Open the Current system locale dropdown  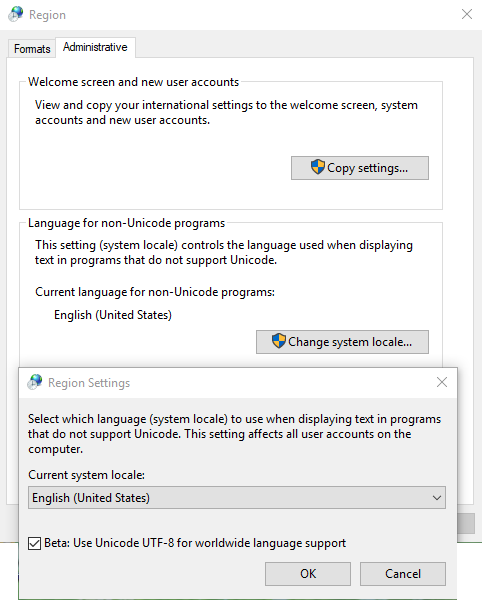(x=237, y=497)
